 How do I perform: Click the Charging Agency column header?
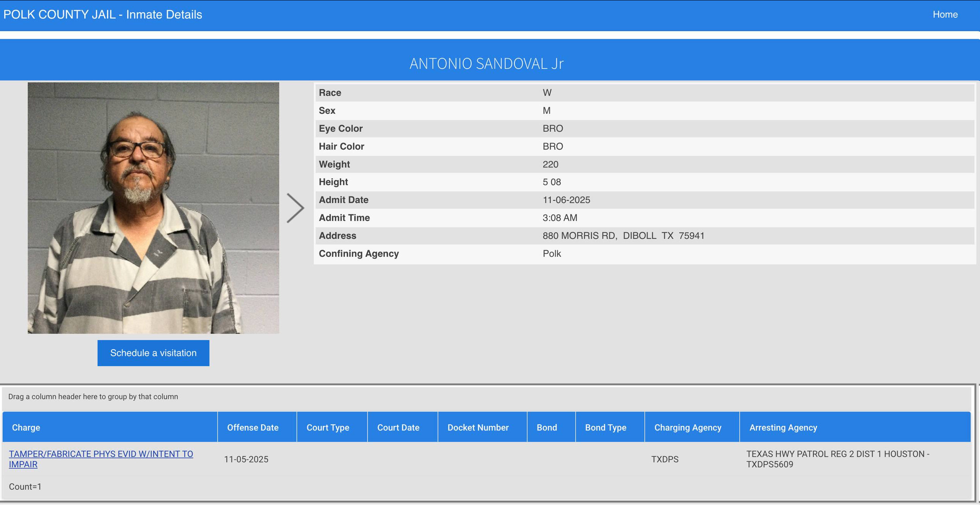688,427
